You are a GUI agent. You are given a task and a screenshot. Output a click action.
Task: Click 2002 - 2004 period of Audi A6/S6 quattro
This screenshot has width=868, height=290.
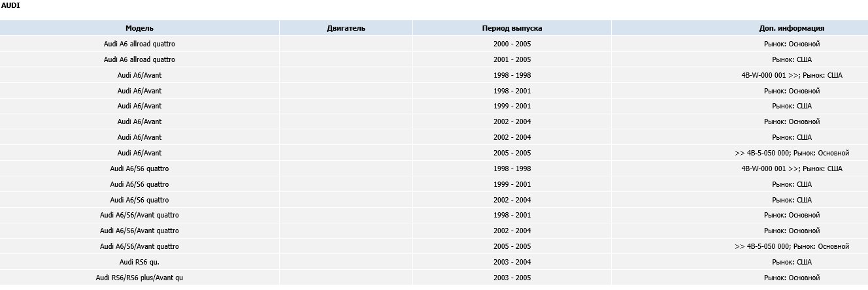click(512, 200)
